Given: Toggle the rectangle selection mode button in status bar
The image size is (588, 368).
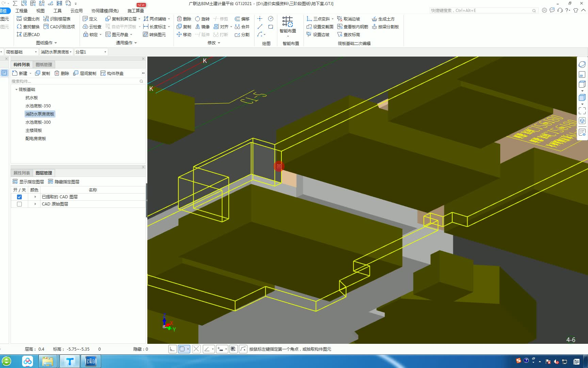Looking at the screenshot, I should (x=184, y=349).
